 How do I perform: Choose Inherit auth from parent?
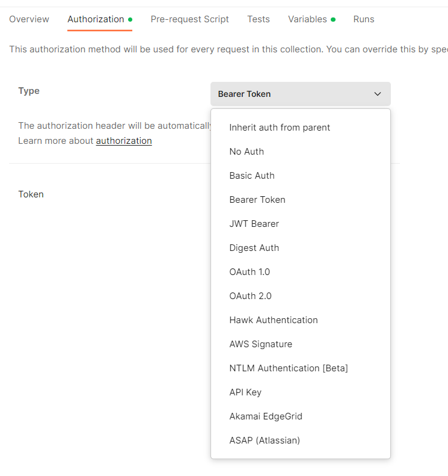280,128
